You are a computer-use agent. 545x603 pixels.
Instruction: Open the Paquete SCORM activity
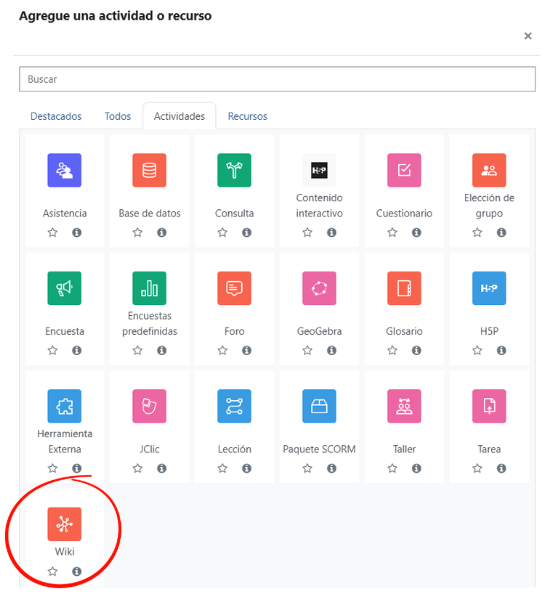click(319, 406)
